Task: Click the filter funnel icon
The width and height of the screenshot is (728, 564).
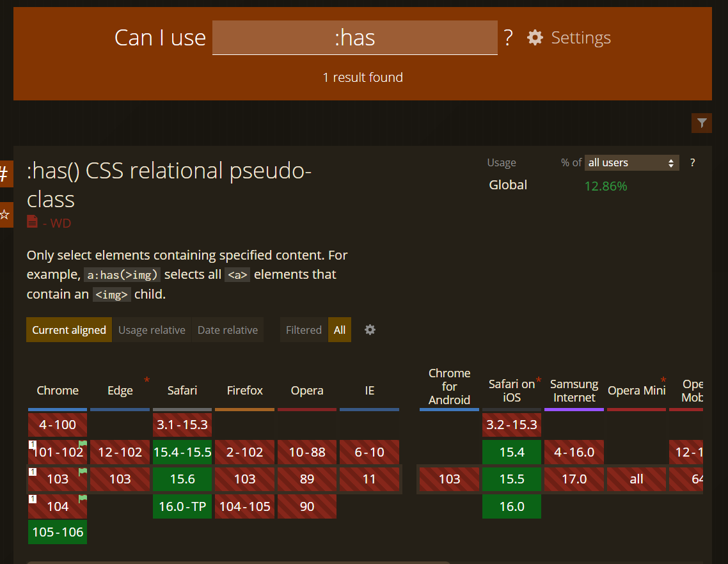Action: coord(702,123)
